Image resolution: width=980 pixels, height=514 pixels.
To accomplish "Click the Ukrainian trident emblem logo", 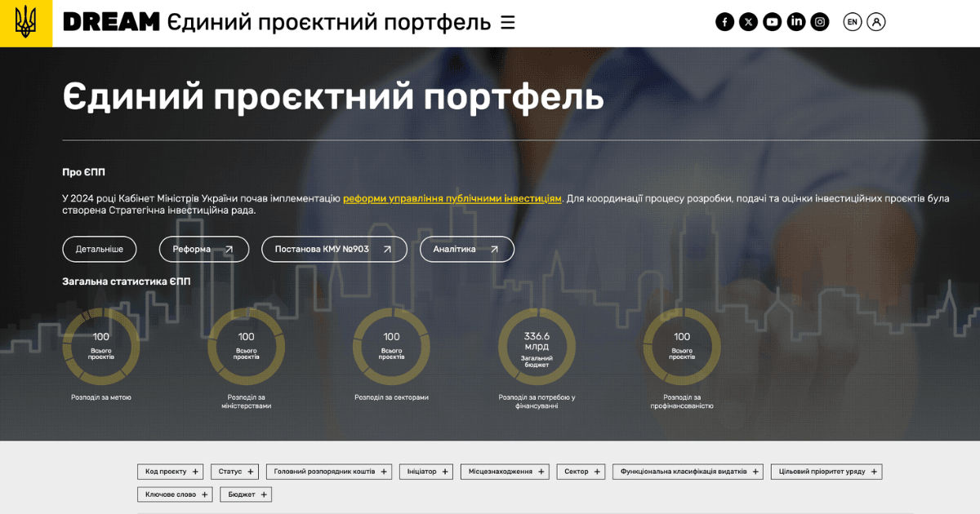I will (26, 23).
